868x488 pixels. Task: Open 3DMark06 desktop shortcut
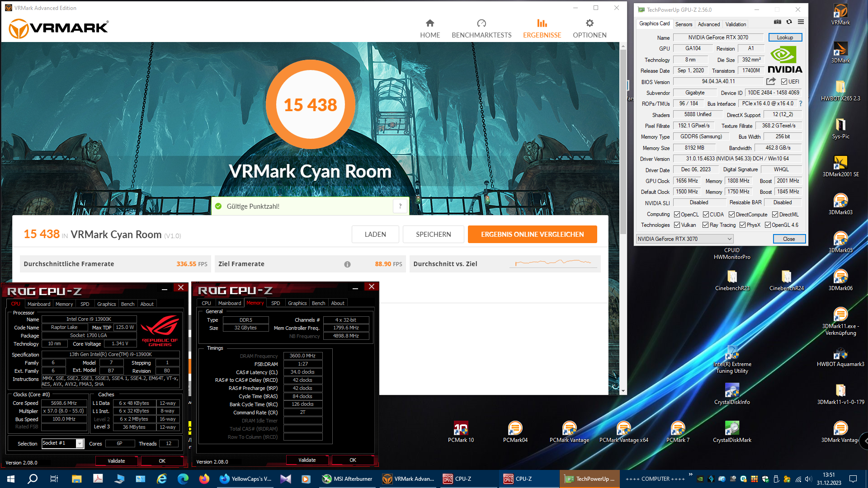click(840, 280)
